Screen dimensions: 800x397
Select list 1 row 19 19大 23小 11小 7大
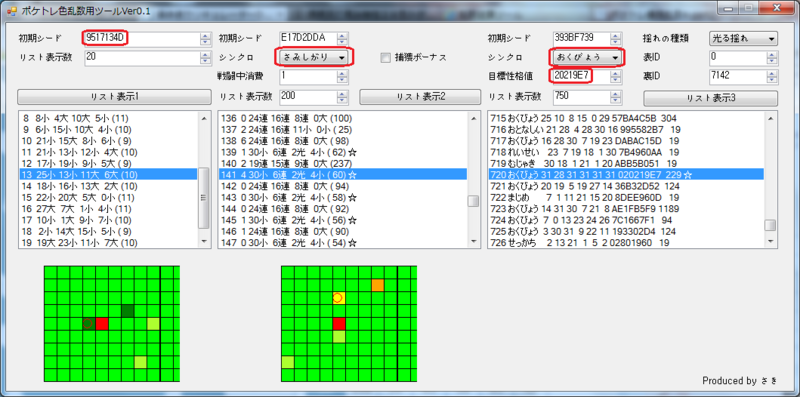coord(108,242)
